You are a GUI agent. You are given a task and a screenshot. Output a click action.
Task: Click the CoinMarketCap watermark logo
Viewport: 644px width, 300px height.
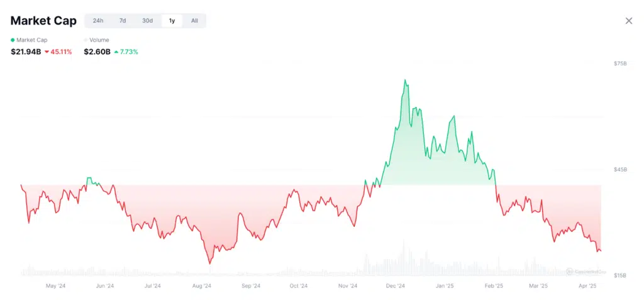point(585,271)
